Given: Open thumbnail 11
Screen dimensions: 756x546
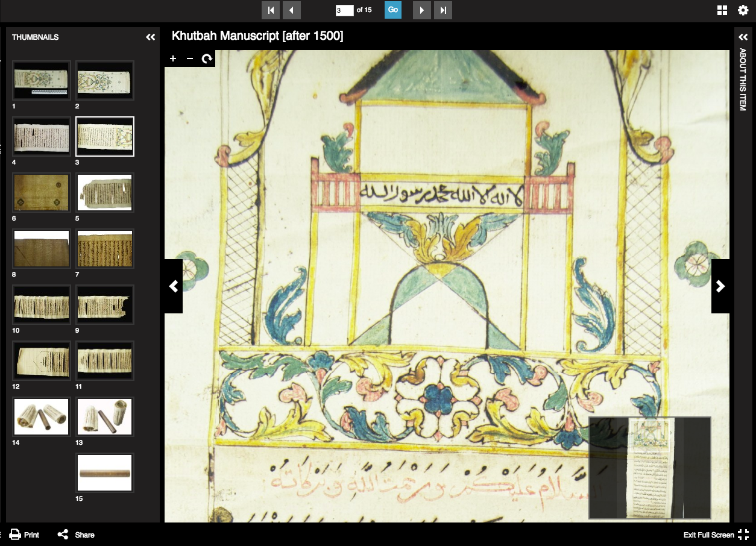Looking at the screenshot, I should point(105,360).
